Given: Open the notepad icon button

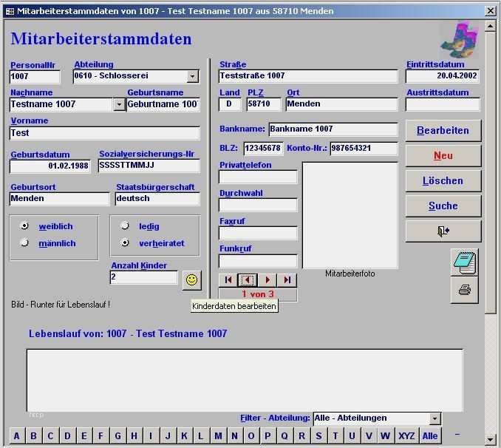Looking at the screenshot, I should pos(465,262).
